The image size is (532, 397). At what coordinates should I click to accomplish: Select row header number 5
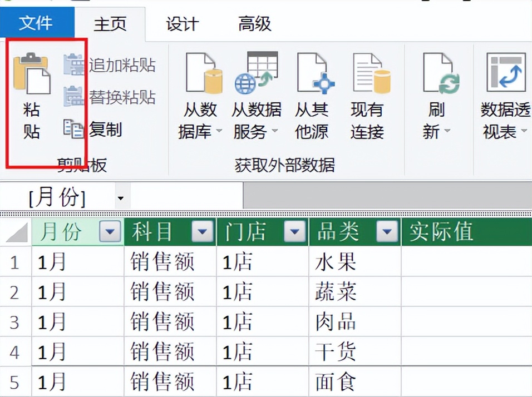15,381
